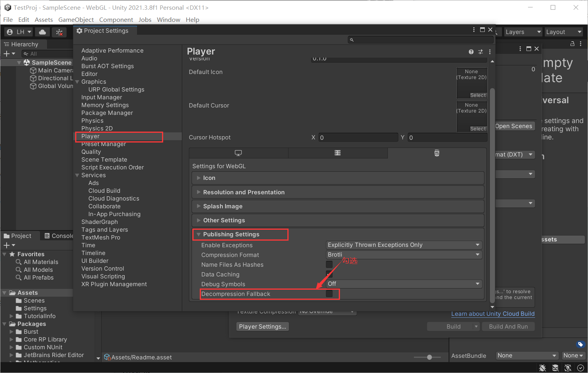Viewport: 588px width, 373px height.
Task: Click the Project Settings search magnifier
Action: 352,40
